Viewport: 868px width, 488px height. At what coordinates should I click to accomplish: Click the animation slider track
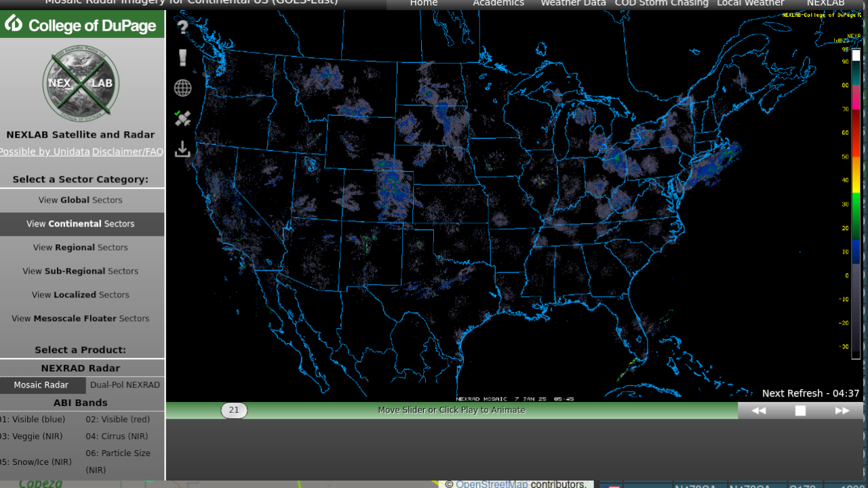click(x=452, y=410)
